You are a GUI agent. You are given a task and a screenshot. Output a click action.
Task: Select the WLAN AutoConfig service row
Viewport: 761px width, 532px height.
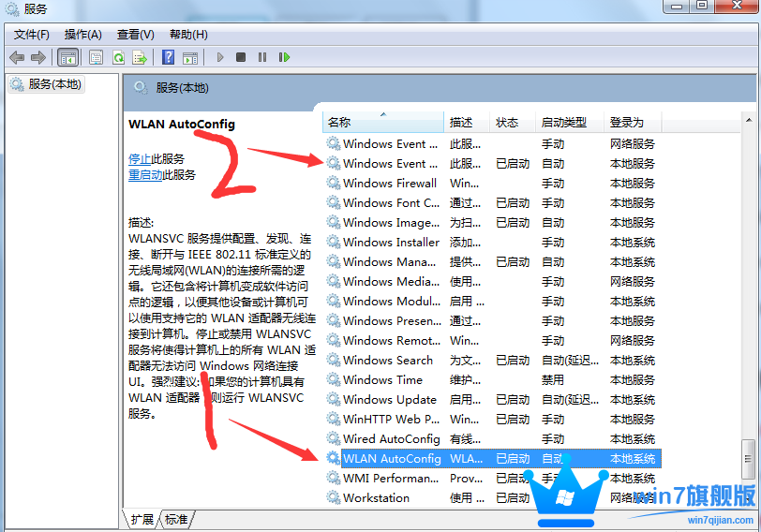pos(493,459)
